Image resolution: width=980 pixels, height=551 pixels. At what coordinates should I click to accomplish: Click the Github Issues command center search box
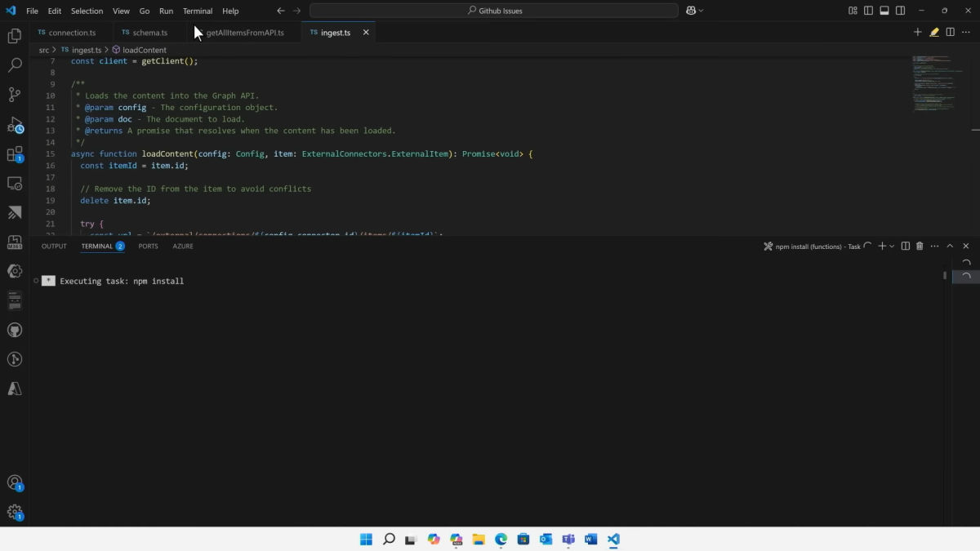[494, 11]
